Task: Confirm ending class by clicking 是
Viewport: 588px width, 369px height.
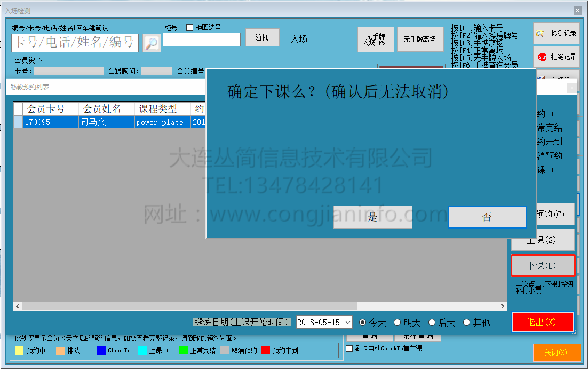Action: tap(373, 217)
